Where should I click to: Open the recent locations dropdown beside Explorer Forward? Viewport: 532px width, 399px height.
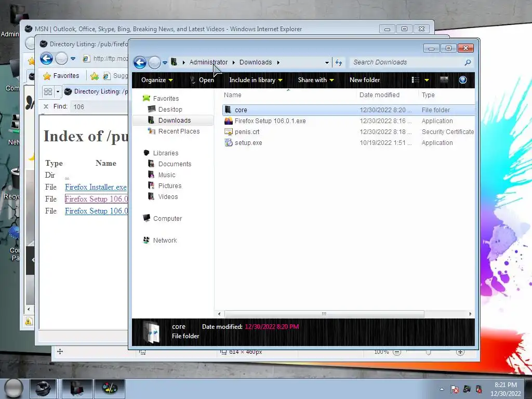click(x=165, y=63)
